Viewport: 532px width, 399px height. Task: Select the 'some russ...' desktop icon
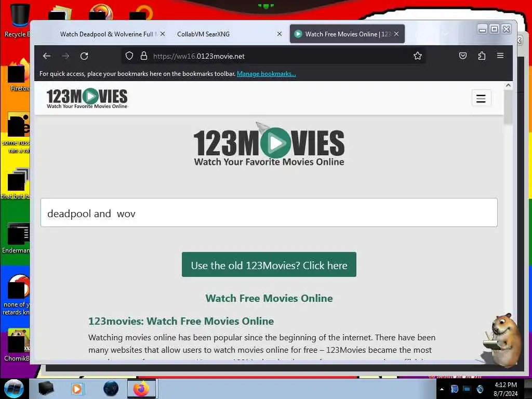click(16, 133)
